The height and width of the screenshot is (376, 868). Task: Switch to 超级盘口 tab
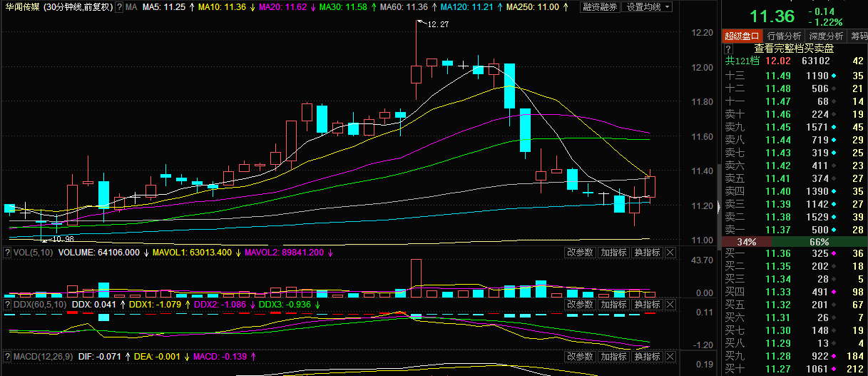pos(743,36)
